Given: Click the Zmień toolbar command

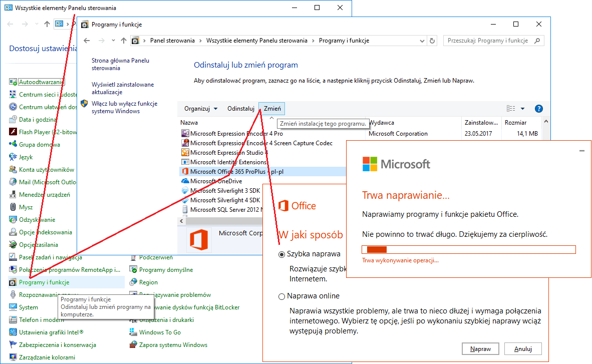Looking at the screenshot, I should 272,109.
